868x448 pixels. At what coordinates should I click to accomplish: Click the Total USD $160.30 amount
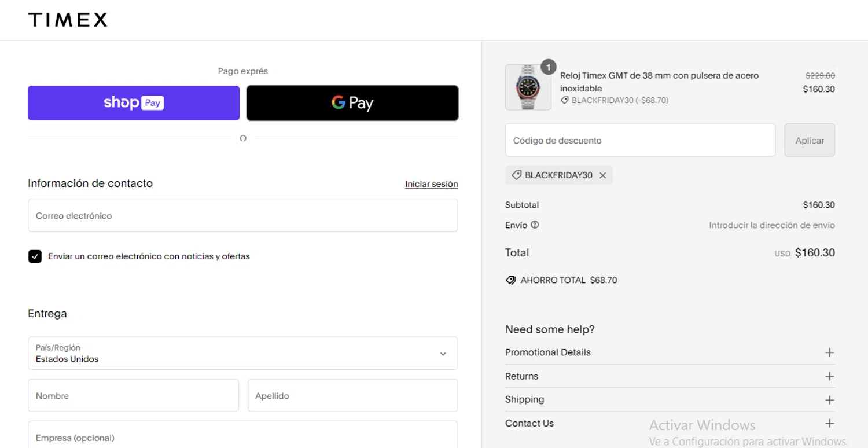(x=805, y=253)
